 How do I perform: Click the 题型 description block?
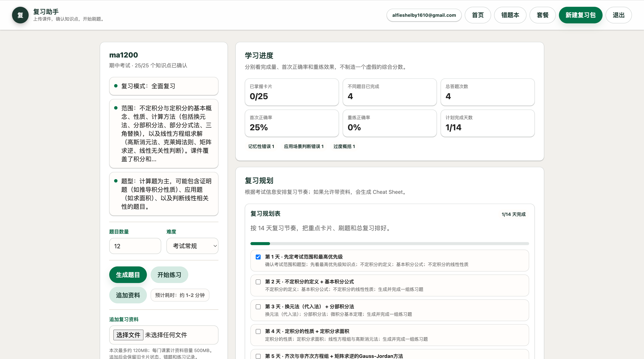[164, 194]
